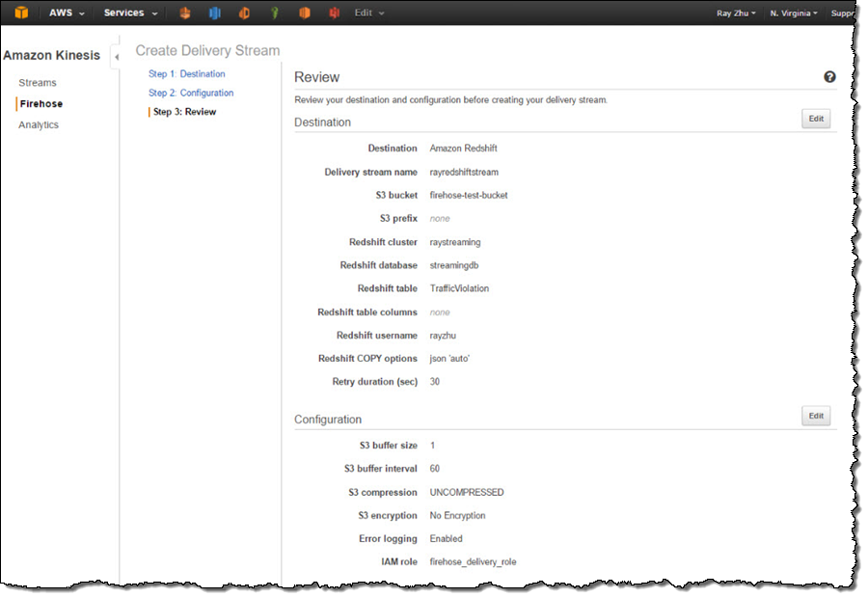Image resolution: width=868 pixels, height=598 pixels.
Task: Open the Services dropdown menu
Action: [x=130, y=13]
